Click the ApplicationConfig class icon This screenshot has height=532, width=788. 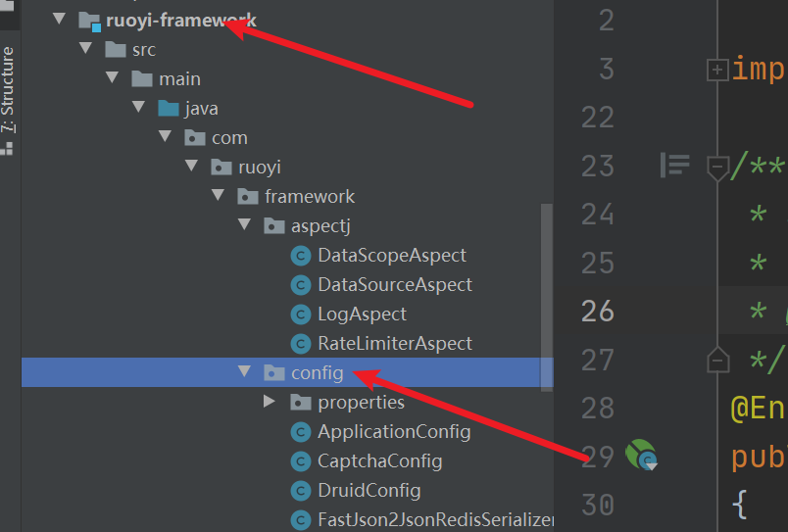[301, 432]
